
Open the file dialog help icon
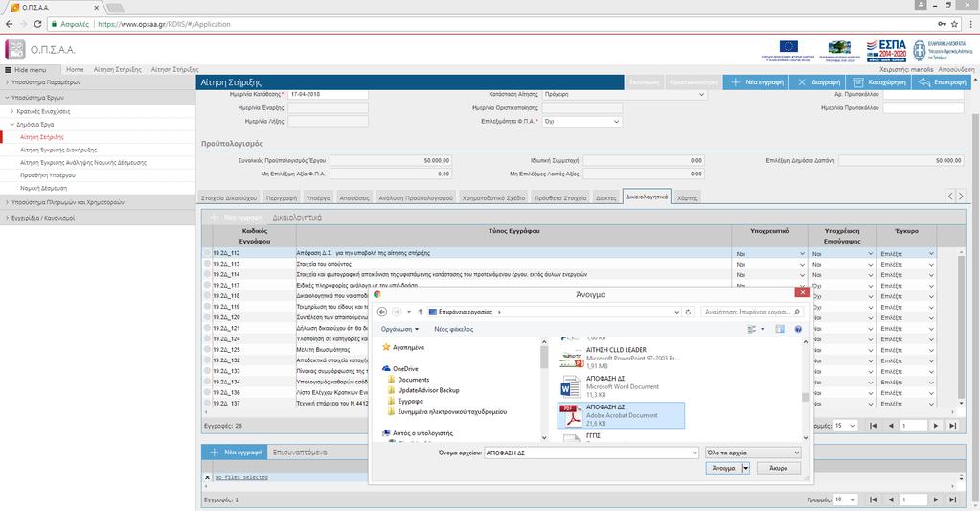coord(798,329)
